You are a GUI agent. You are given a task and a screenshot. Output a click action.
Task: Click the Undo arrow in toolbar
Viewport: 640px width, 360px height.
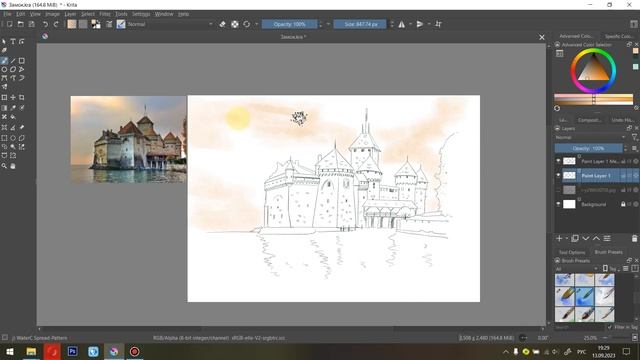click(45, 24)
